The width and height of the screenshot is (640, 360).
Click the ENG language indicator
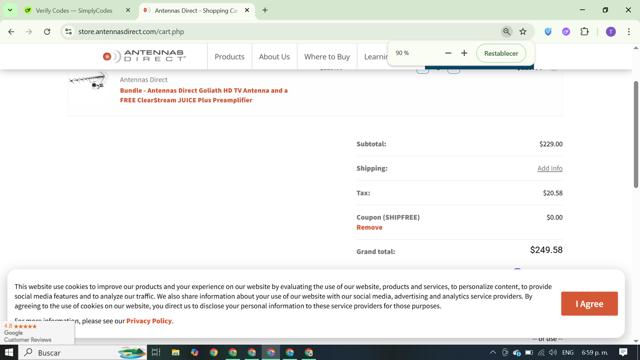(x=568, y=352)
